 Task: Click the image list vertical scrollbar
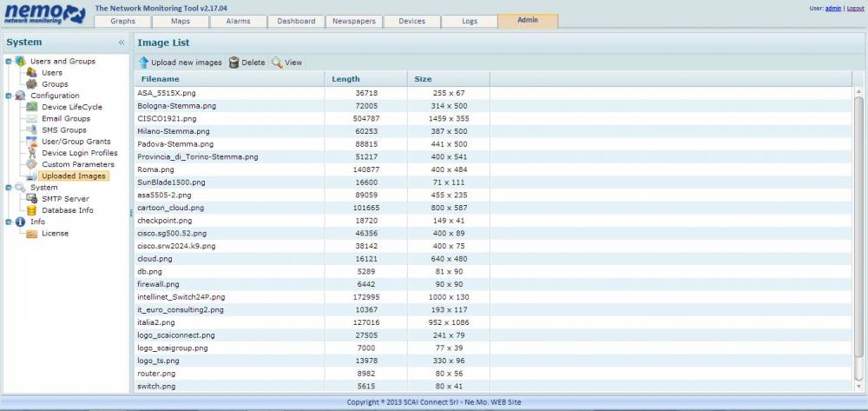click(x=858, y=227)
